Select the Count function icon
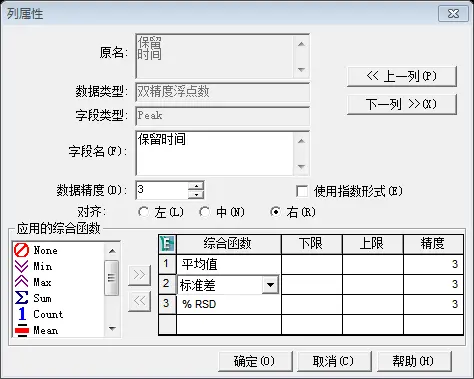Screen dimensions: 474x379 22,314
